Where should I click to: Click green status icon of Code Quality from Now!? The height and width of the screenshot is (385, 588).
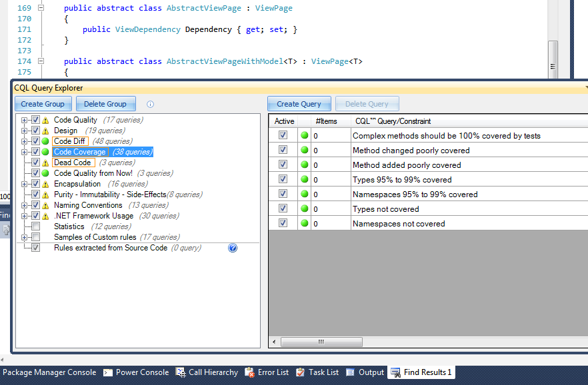45,173
